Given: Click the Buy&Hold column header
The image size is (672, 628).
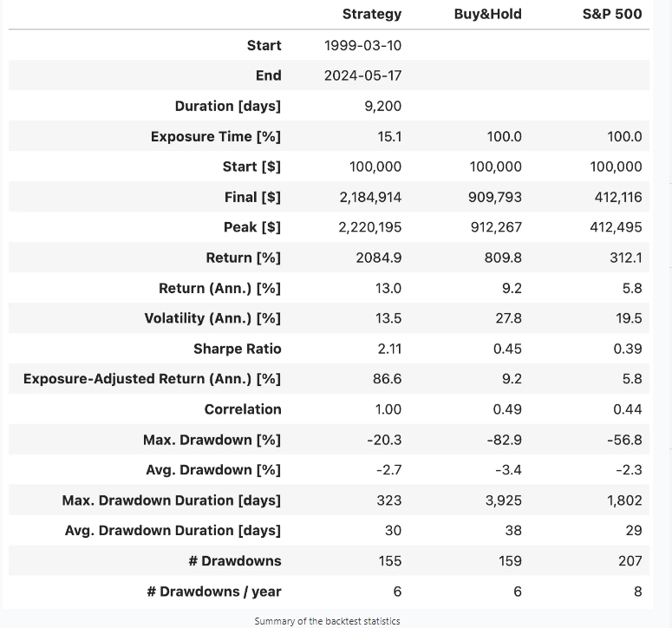Looking at the screenshot, I should point(488,14).
